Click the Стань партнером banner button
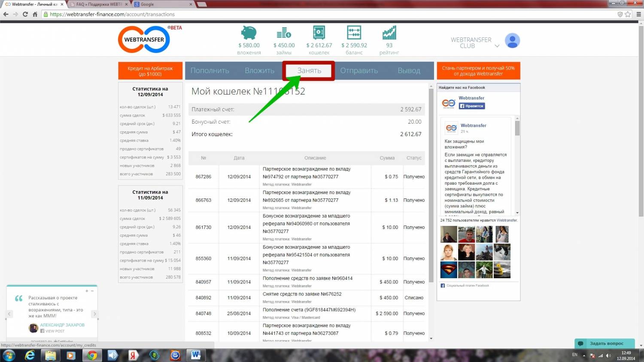 click(478, 71)
